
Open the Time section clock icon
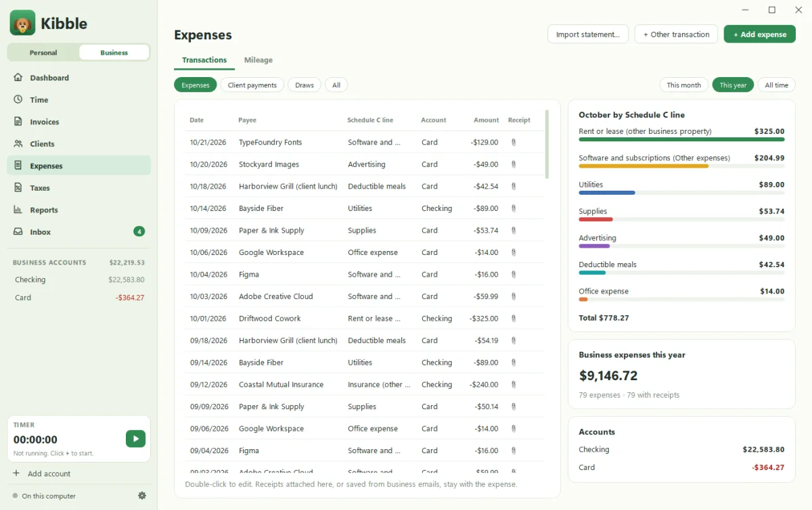point(18,99)
